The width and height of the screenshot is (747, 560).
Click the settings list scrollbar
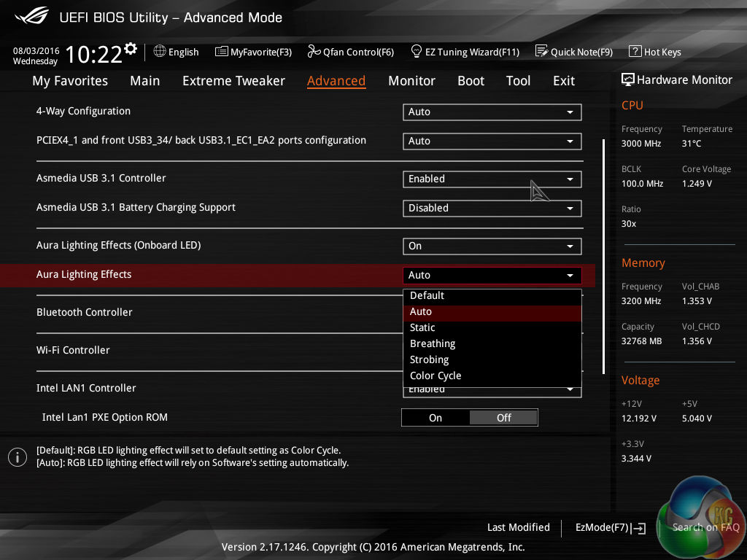coord(603,256)
